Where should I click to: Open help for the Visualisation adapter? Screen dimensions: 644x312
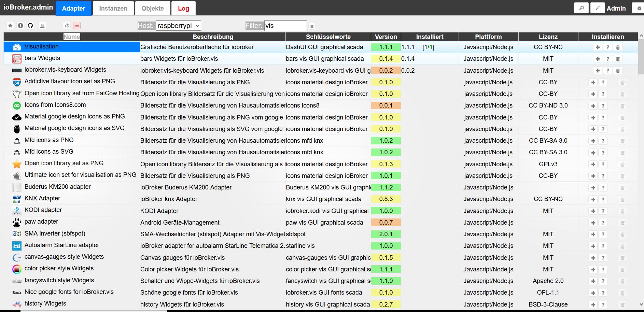click(608, 47)
